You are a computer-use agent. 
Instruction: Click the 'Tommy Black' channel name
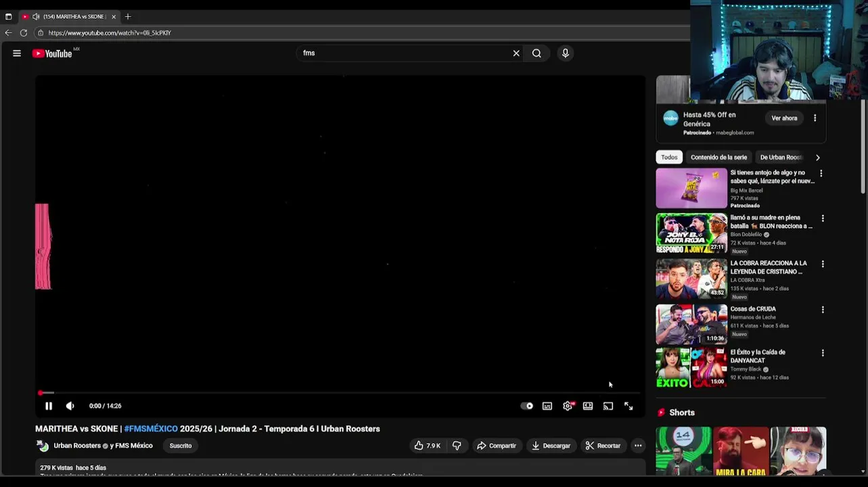pyautogui.click(x=746, y=369)
